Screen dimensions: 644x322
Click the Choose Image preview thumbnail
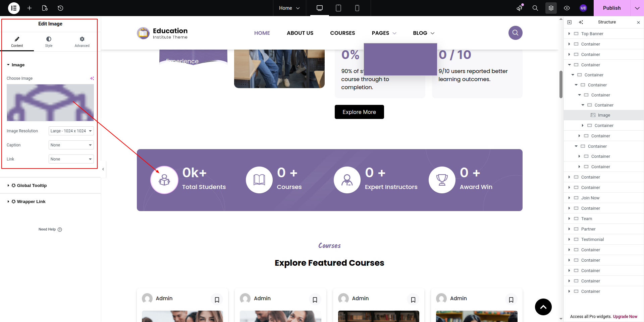click(x=50, y=103)
